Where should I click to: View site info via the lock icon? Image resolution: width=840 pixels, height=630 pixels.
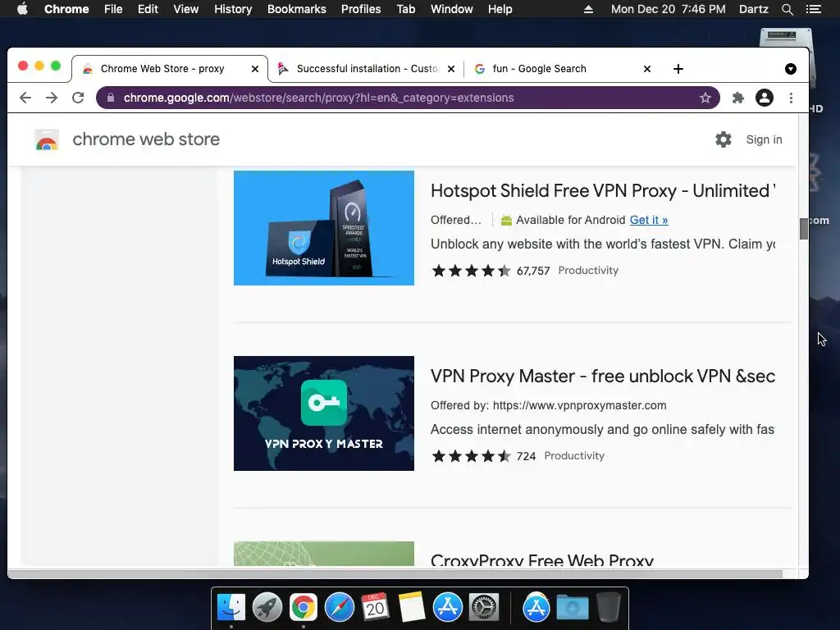(x=111, y=98)
